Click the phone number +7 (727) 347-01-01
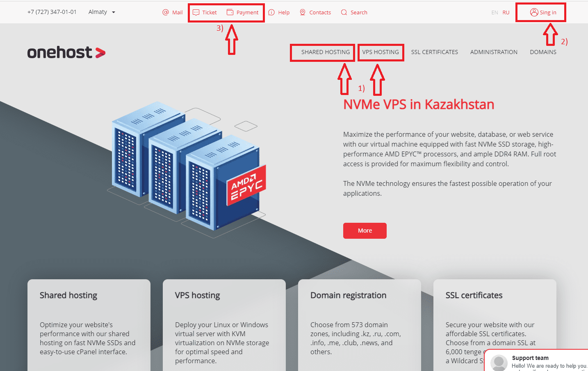The image size is (588, 371). [x=52, y=12]
